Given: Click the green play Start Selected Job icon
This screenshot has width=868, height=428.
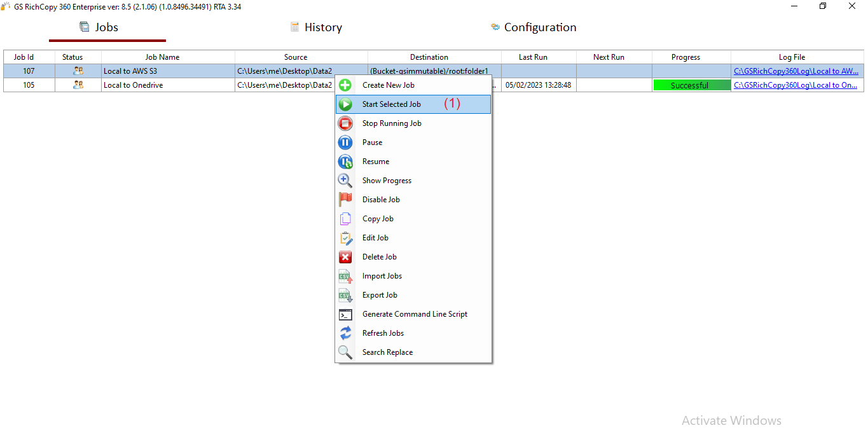Looking at the screenshot, I should coord(345,104).
